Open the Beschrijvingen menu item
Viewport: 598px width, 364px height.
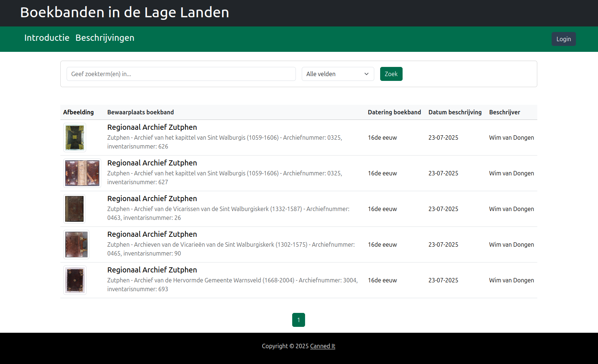(105, 38)
